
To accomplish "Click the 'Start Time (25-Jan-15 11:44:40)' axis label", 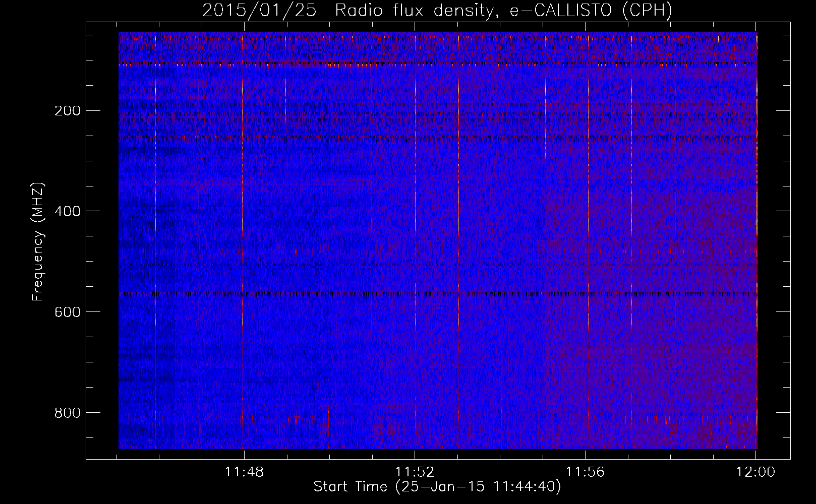I will click(437, 487).
